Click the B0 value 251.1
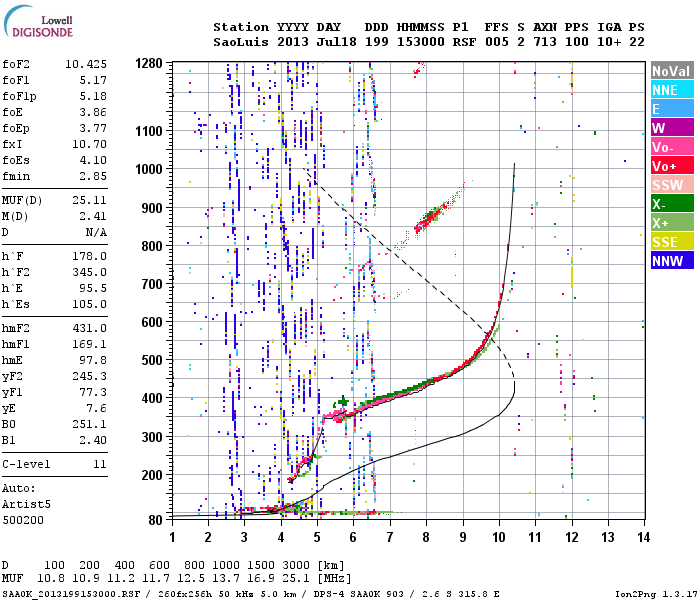 point(89,424)
